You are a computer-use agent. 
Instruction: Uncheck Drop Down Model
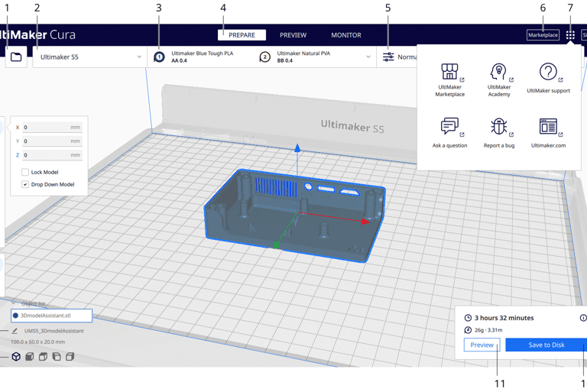[x=25, y=185]
